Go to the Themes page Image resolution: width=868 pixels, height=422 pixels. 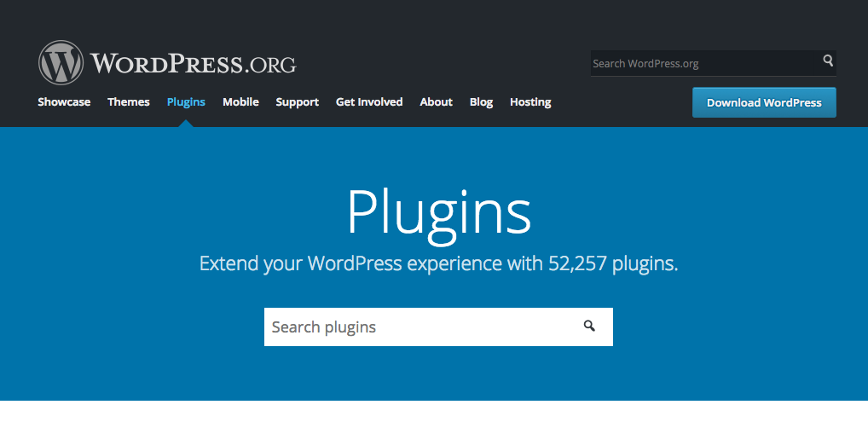129,102
